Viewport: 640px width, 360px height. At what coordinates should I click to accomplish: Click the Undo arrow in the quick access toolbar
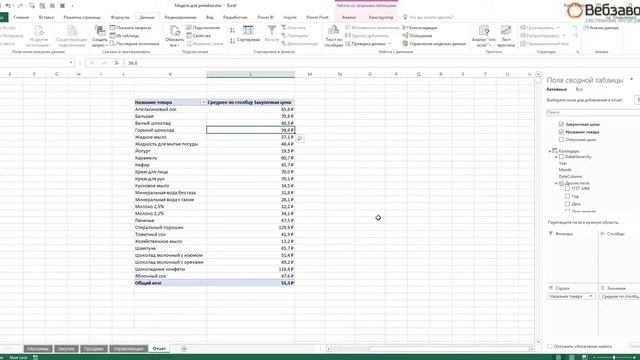click(x=8, y=6)
